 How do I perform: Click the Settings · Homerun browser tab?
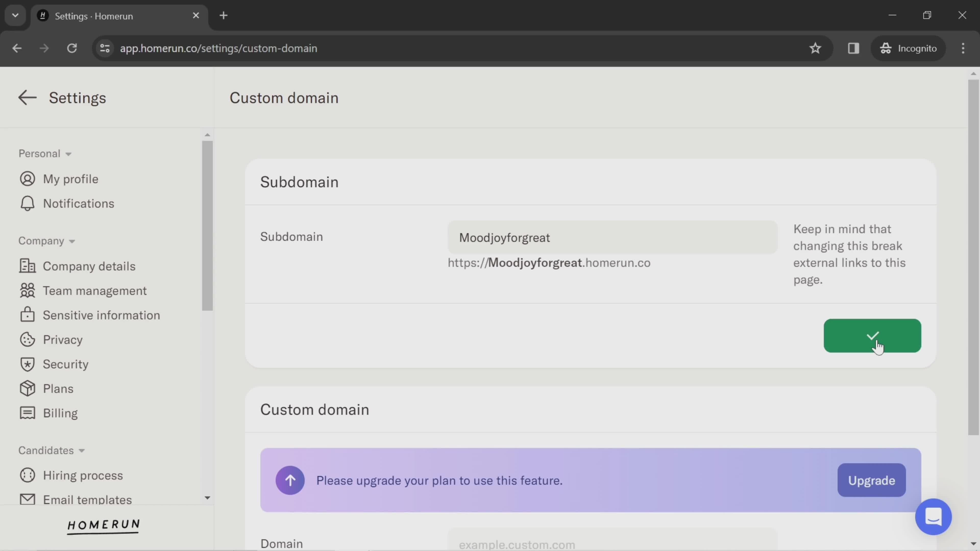[x=119, y=16]
